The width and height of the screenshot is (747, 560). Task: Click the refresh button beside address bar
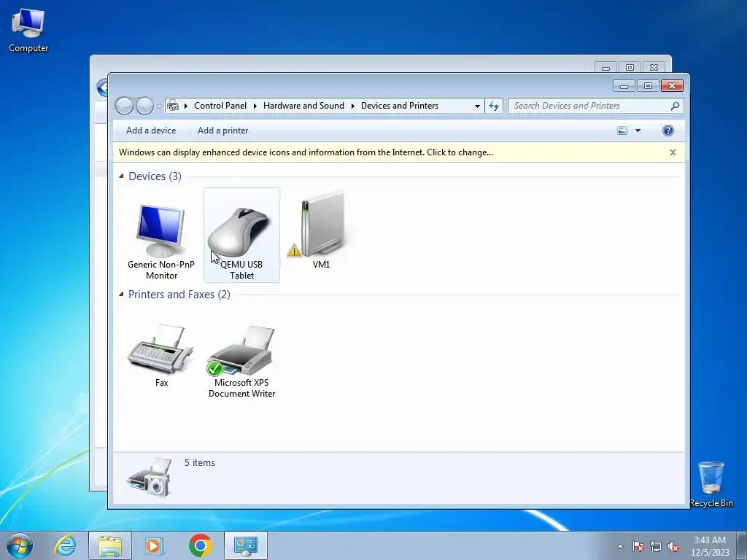(494, 106)
